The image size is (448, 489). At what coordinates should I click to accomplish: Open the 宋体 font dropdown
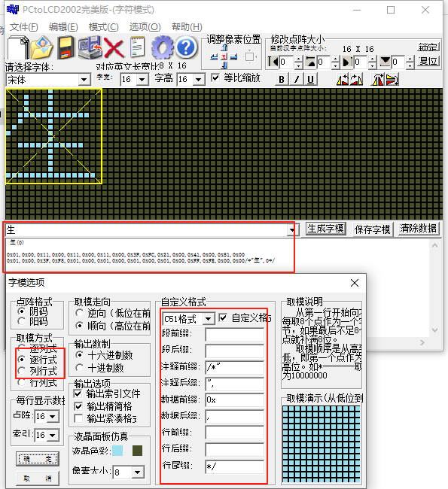point(84,80)
